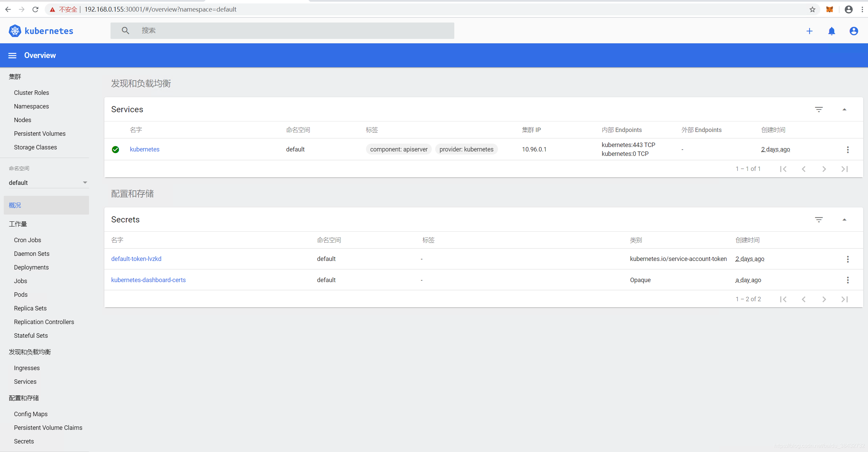Click the hamburger menu icon beside Overview

tap(12, 56)
